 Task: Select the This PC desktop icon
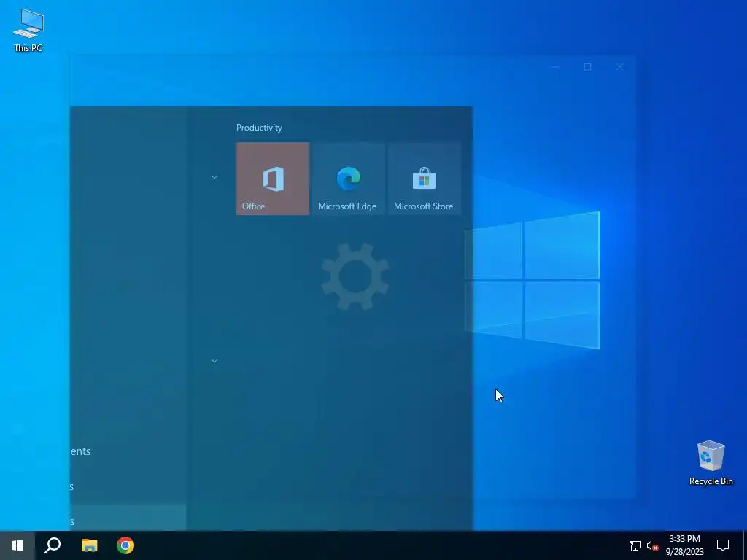pos(28,30)
